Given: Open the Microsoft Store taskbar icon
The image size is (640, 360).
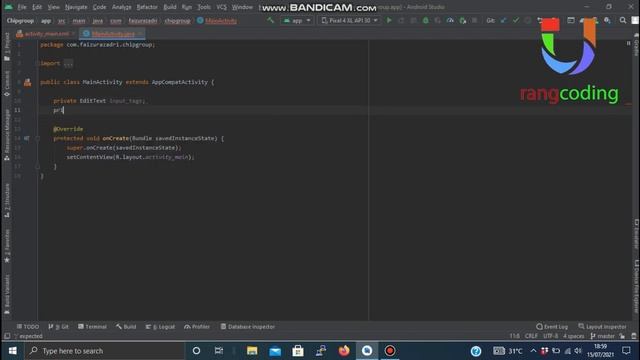Looking at the screenshot, I should (298, 351).
